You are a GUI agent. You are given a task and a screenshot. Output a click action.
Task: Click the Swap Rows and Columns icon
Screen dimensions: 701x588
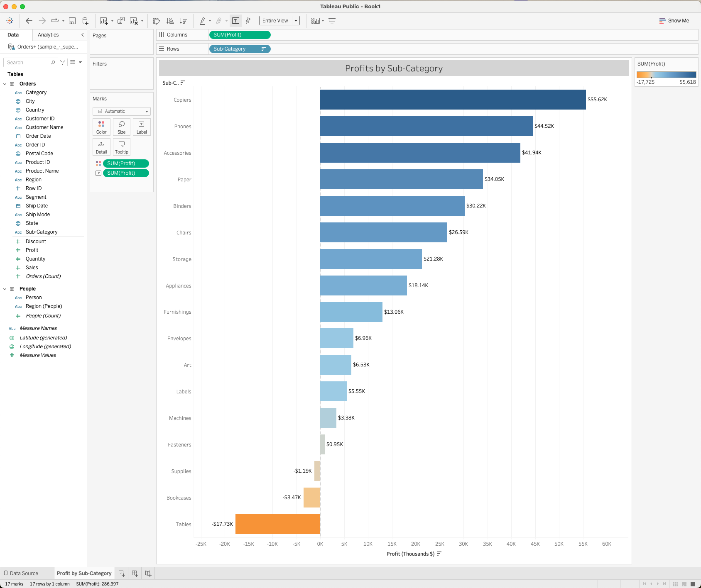tap(156, 21)
